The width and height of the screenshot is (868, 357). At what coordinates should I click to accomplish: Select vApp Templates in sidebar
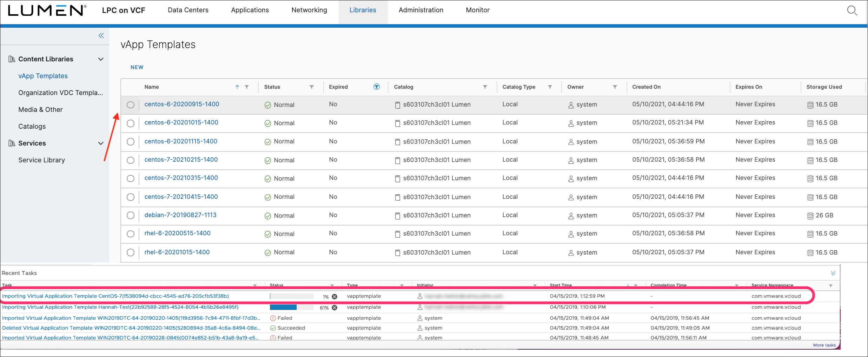[x=43, y=76]
